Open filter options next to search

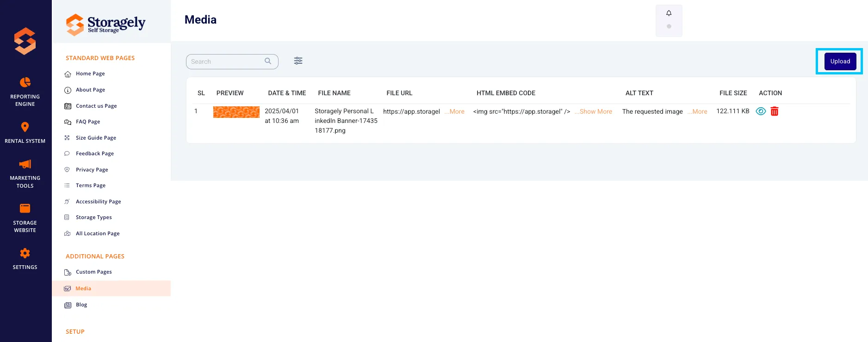click(298, 61)
